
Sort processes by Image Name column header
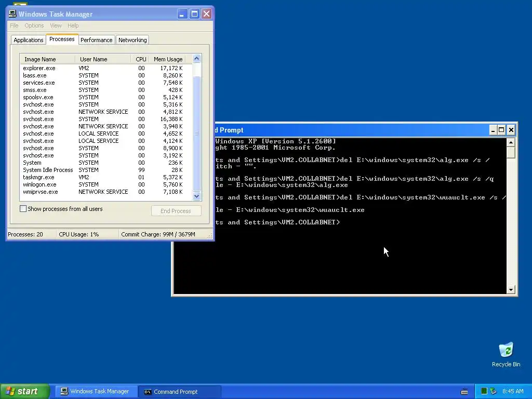pos(47,59)
